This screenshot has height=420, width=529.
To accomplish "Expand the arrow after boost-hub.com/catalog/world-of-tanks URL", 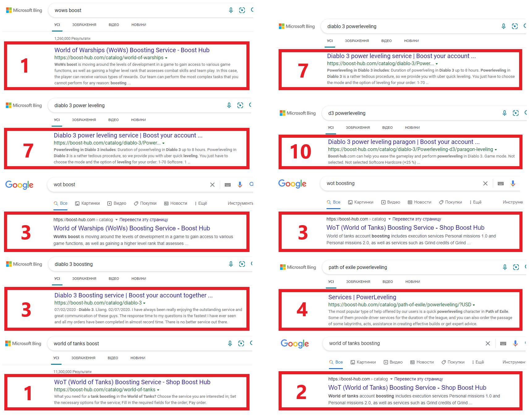I will pyautogui.click(x=158, y=390).
